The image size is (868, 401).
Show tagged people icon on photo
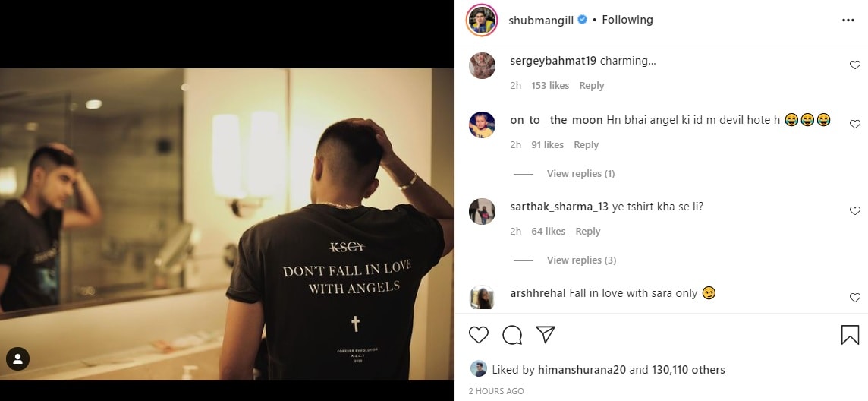pos(17,359)
